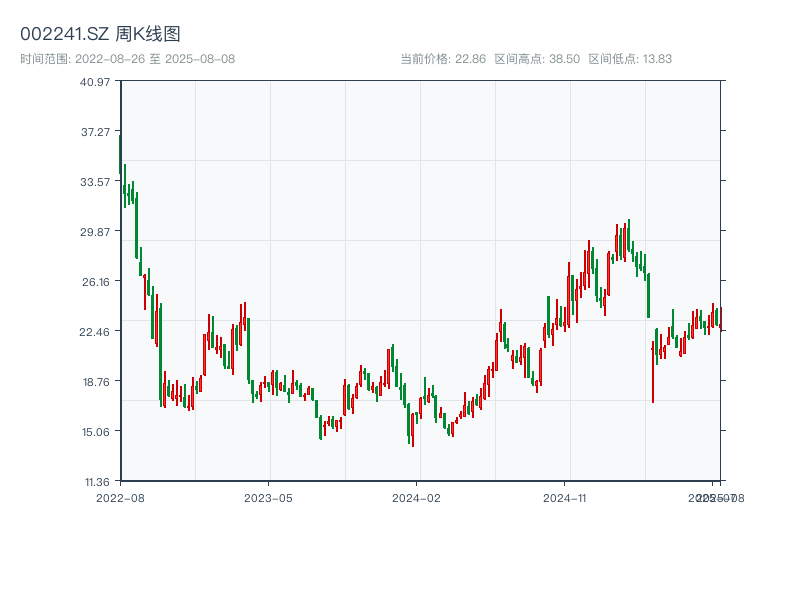Click the x-axis label 2024-11

[x=565, y=498]
